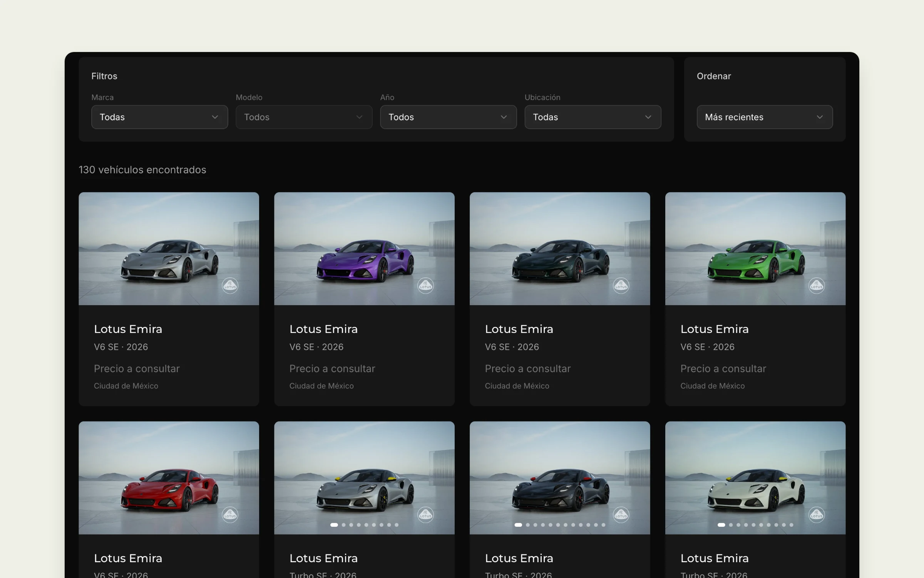Open the red Lotus Emira photo
This screenshot has height=578, width=924.
tap(169, 478)
